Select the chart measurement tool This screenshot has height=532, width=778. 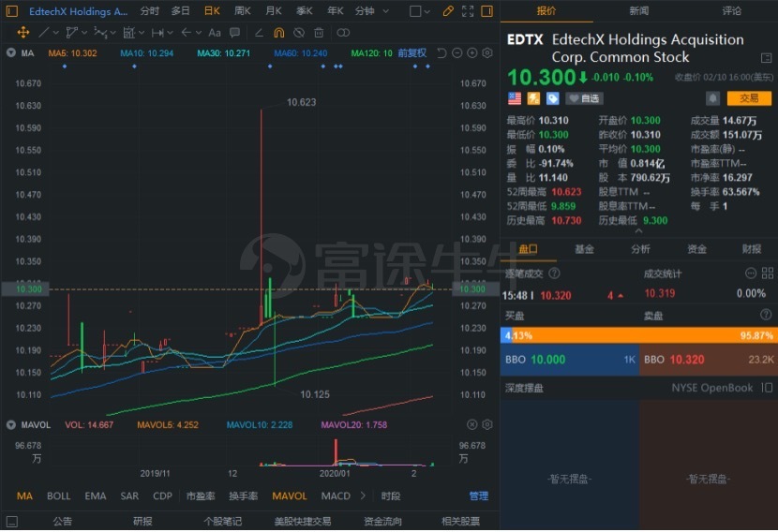[129, 33]
